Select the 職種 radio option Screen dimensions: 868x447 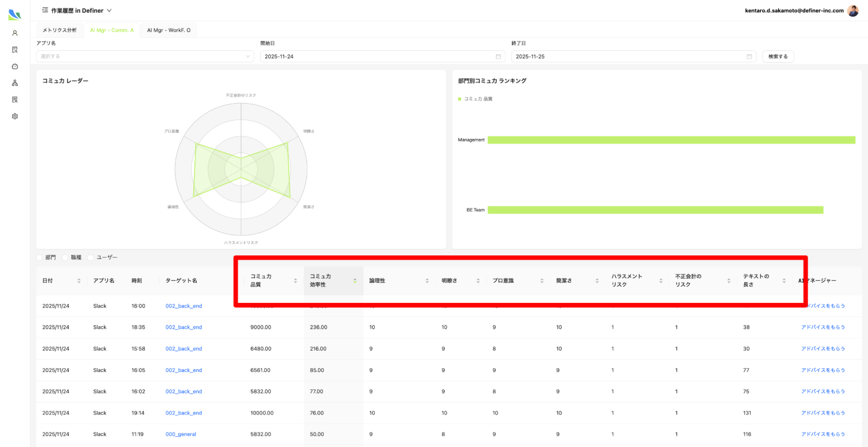point(66,257)
